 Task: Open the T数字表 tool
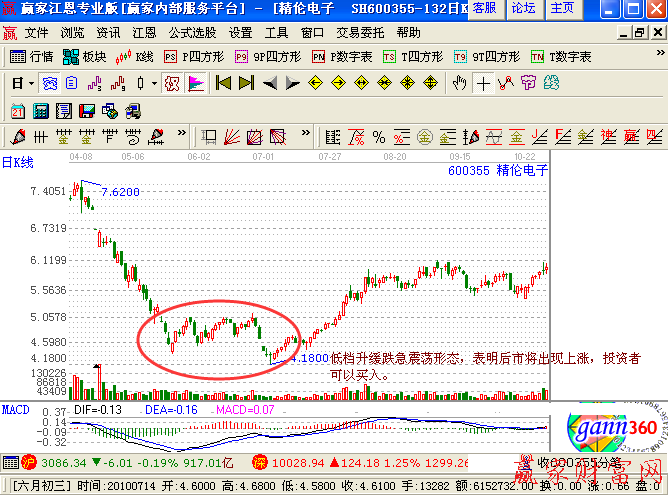pos(561,57)
